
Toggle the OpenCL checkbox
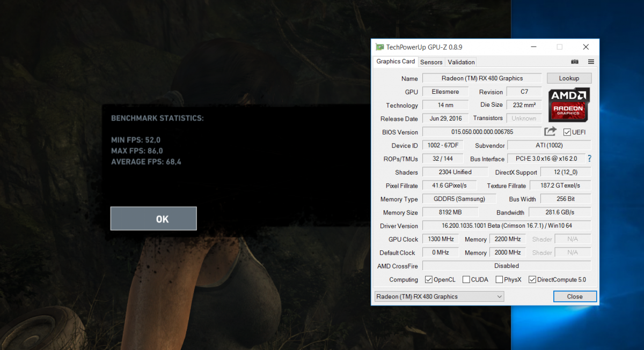428,279
